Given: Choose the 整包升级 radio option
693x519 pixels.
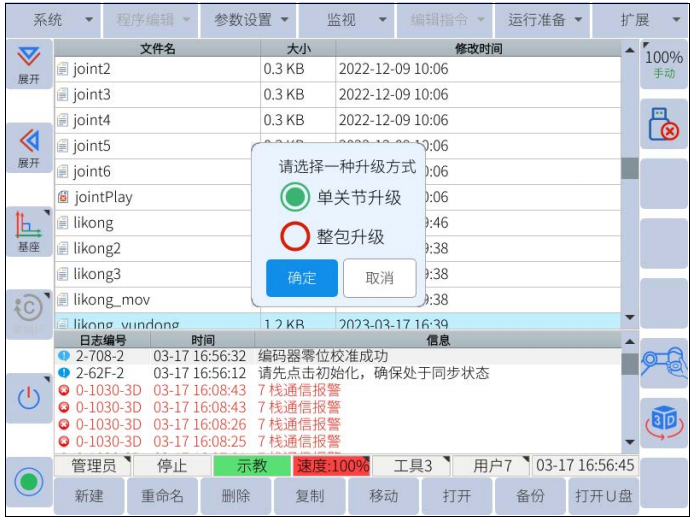Looking at the screenshot, I should pos(294,237).
